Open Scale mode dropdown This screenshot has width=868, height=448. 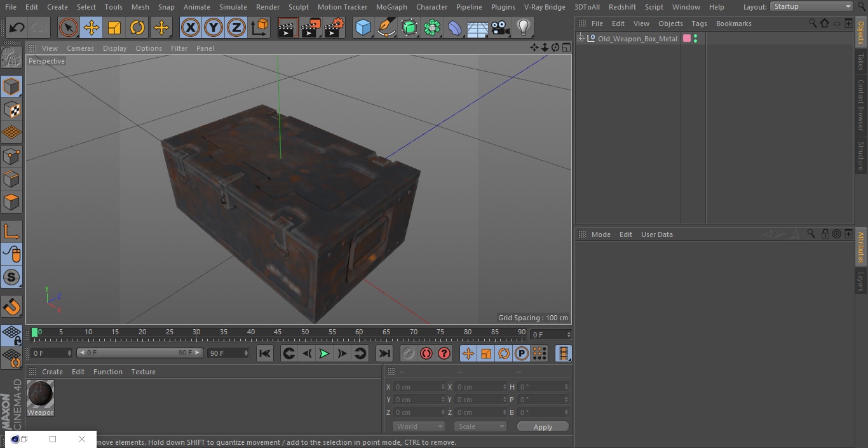point(480,426)
